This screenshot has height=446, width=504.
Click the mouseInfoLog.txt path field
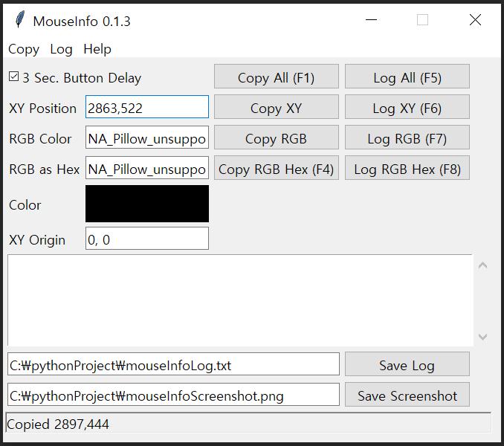[173, 364]
